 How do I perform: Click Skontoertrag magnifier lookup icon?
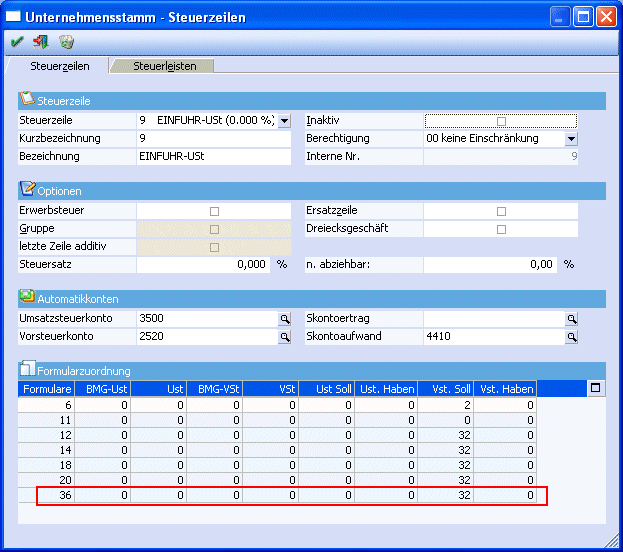point(572,318)
